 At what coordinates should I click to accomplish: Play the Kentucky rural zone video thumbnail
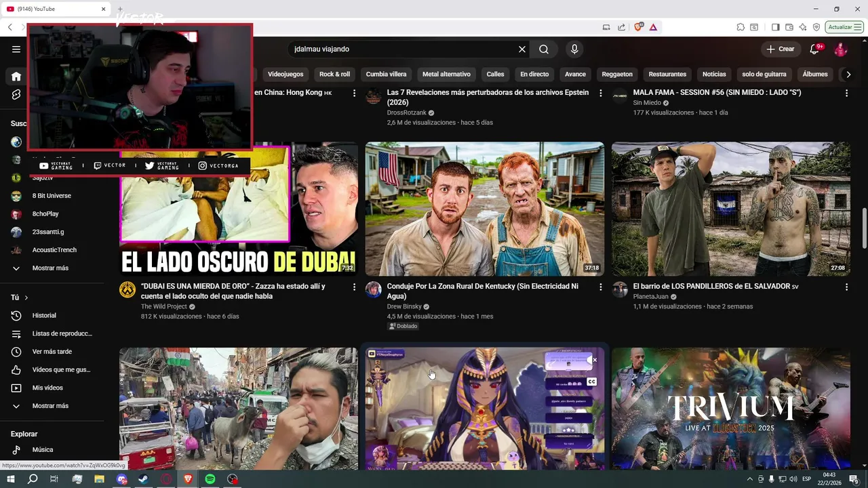[x=484, y=209]
